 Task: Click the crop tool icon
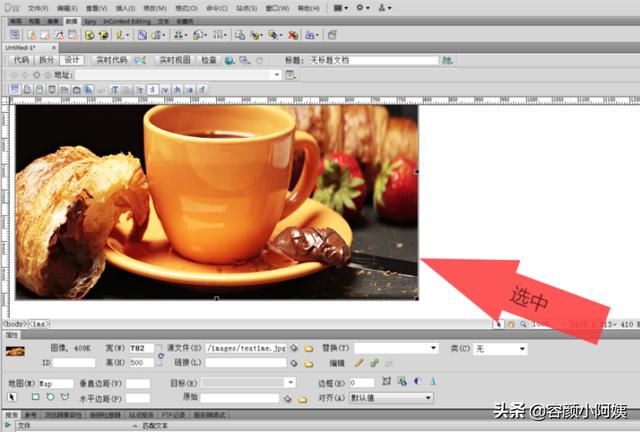(386, 381)
